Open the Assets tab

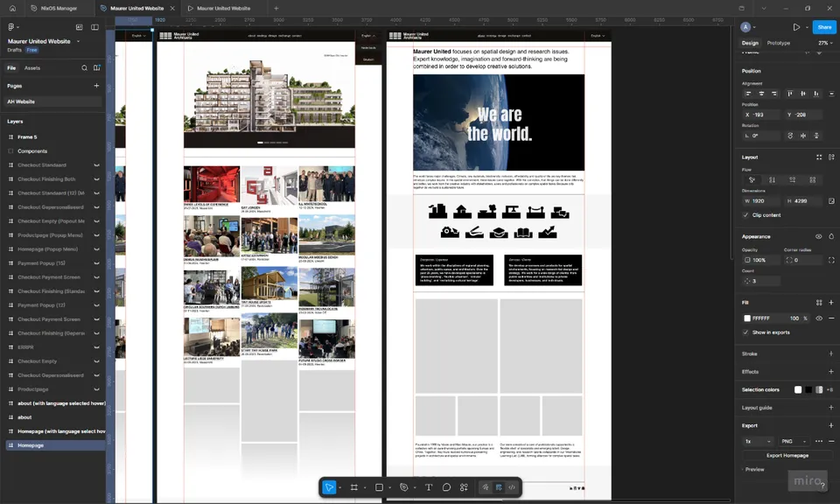(x=32, y=68)
